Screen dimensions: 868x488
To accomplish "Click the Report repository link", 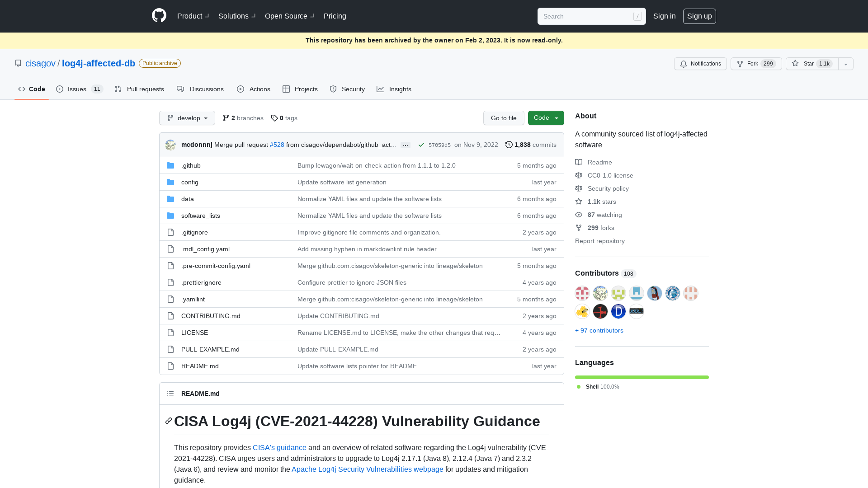I will (x=600, y=241).
